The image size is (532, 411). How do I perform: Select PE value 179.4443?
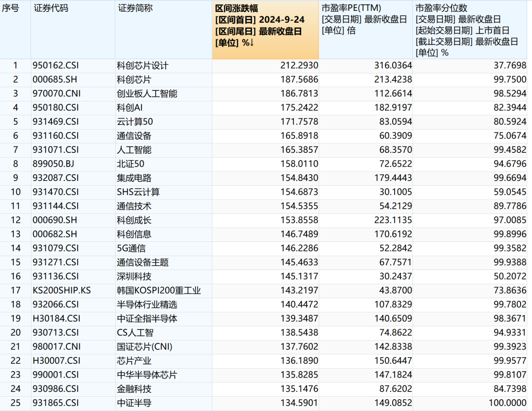[x=393, y=177]
